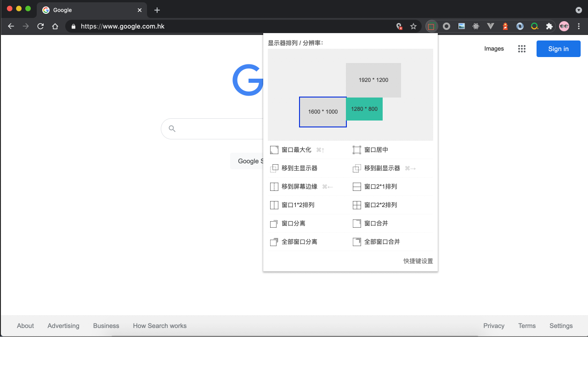Click the Chrome profile avatar
This screenshot has width=588, height=368.
564,26
